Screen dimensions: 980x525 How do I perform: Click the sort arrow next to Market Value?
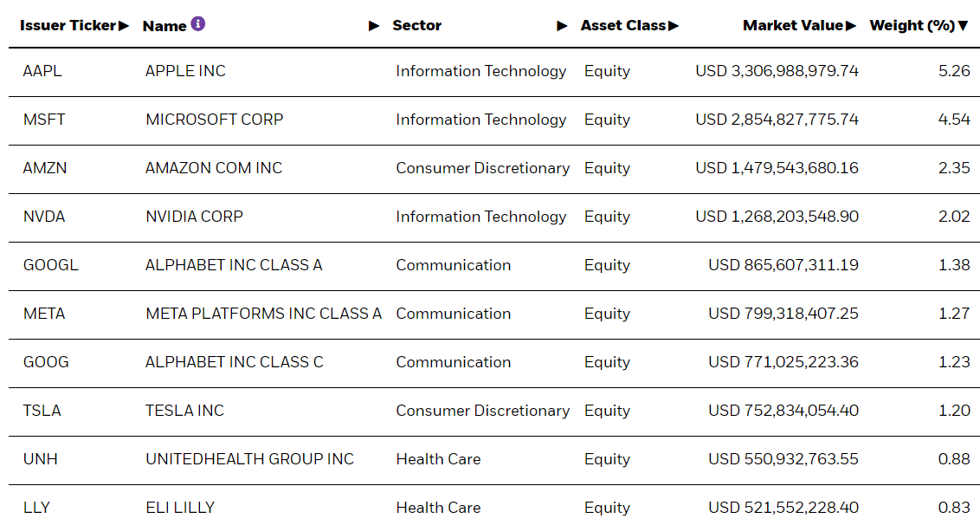(851, 26)
